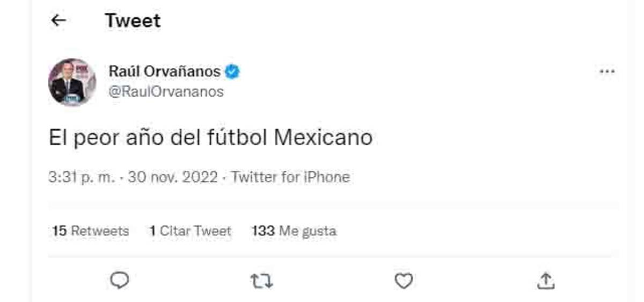This screenshot has height=302, width=644.
Task: Open the "Twitter for iPhone" source link
Action: 290,177
